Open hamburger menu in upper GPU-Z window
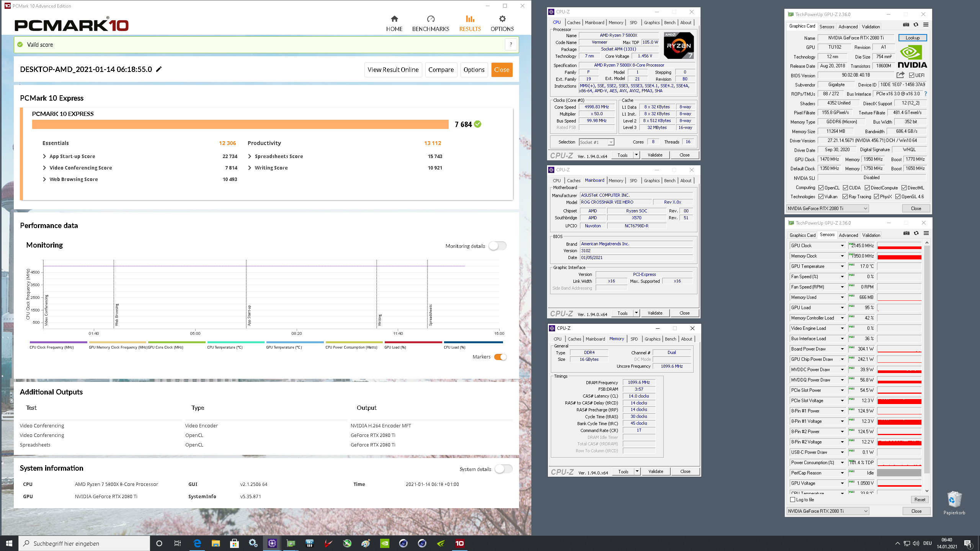This screenshot has height=551, width=980. [926, 24]
